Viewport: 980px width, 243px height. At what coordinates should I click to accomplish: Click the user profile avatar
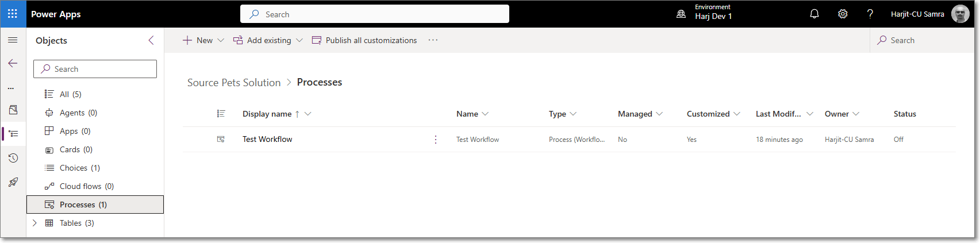960,14
